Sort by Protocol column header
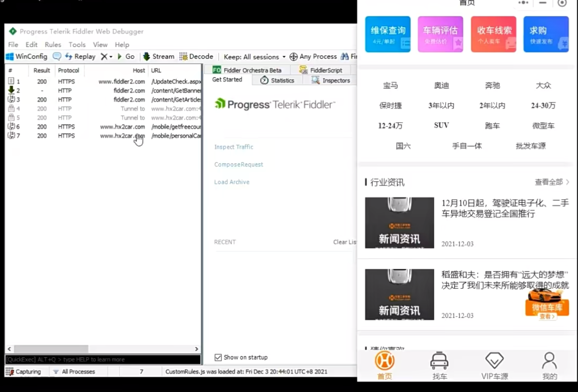Viewport: 578px width, 392px height. [69, 70]
